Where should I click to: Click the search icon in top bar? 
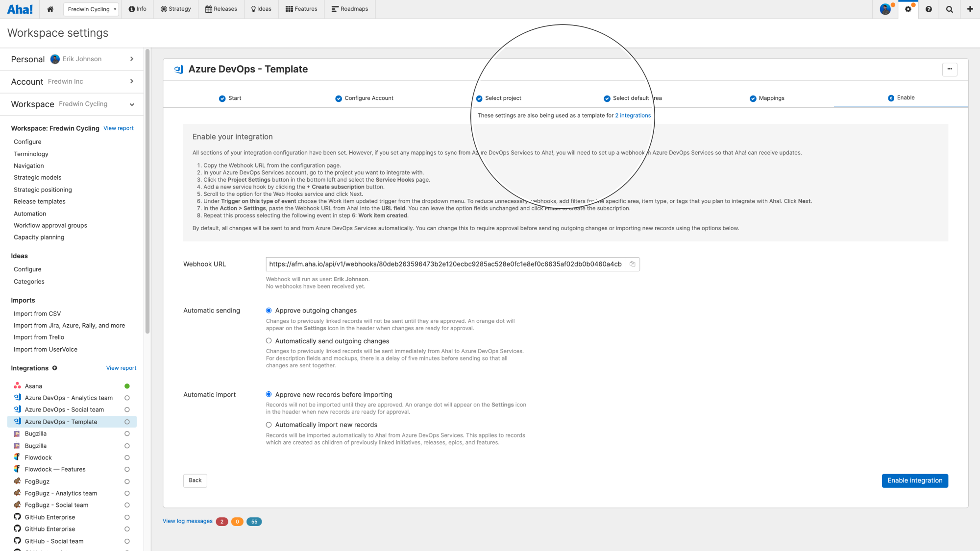pyautogui.click(x=951, y=9)
